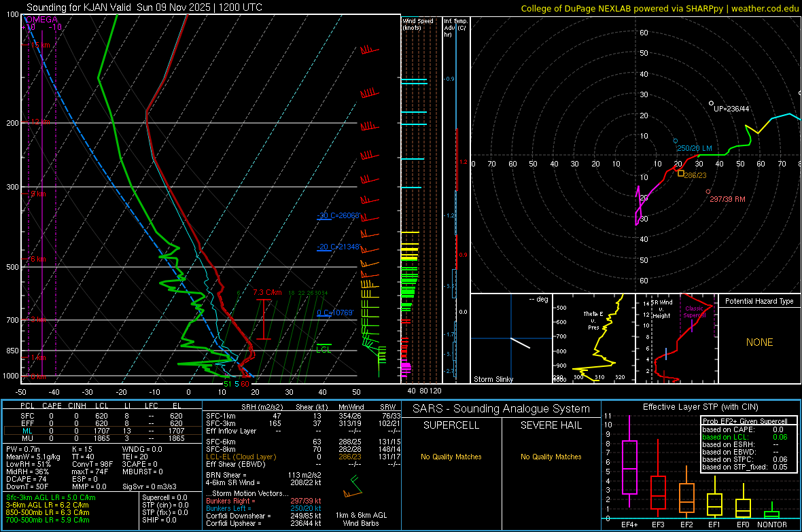Click the 250/20 LM hodograph label
Viewport: 802px width, 532px height.
[x=694, y=148]
